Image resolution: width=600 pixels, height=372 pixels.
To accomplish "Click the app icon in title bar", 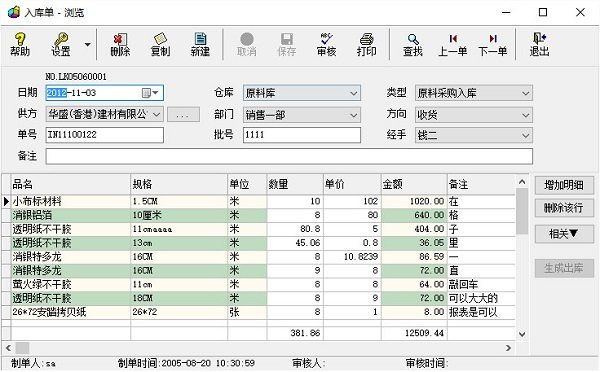I will (x=13, y=12).
